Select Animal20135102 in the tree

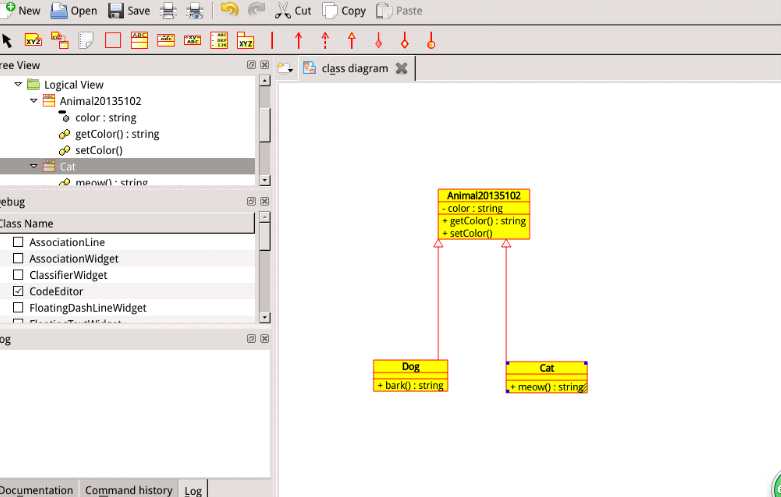[x=100, y=101]
